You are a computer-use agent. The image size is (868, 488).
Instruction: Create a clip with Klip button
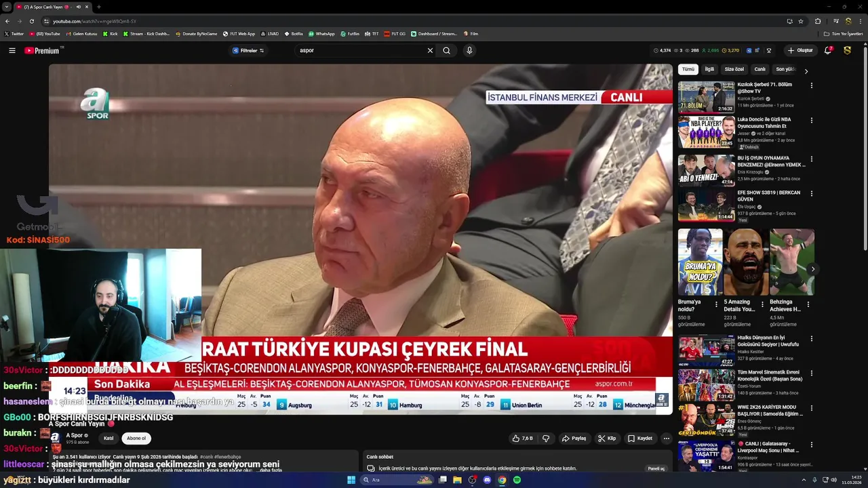pyautogui.click(x=607, y=439)
